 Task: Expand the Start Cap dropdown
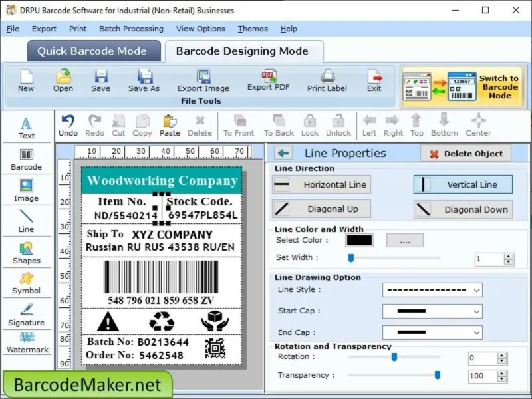[x=432, y=311]
